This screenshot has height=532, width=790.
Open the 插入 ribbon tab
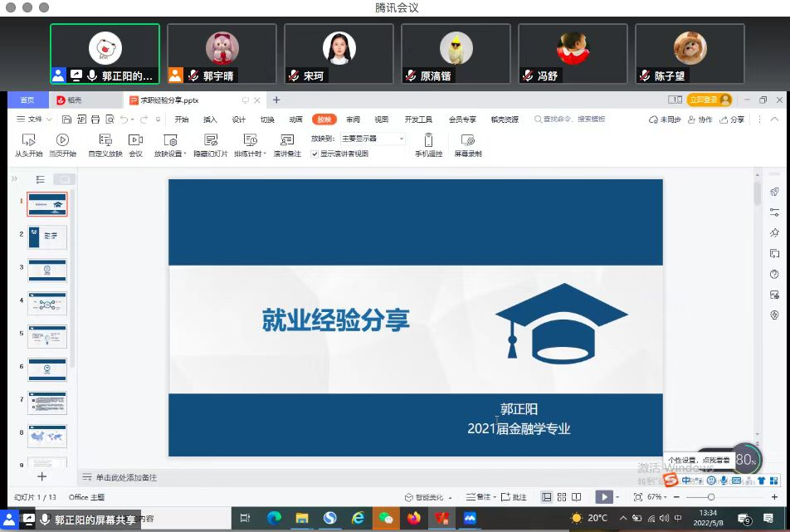tap(210, 120)
